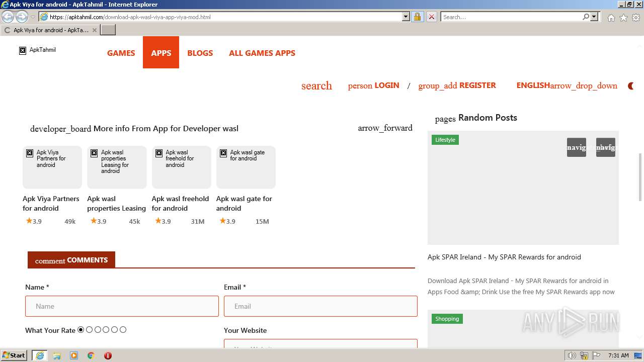The height and width of the screenshot is (362, 644).
Task: Open Windows Media Player in taskbar
Action: pos(74,355)
